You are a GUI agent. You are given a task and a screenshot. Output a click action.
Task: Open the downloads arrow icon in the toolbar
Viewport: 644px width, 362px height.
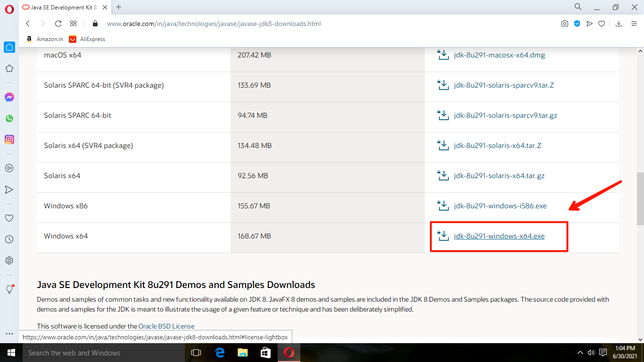[x=619, y=24]
